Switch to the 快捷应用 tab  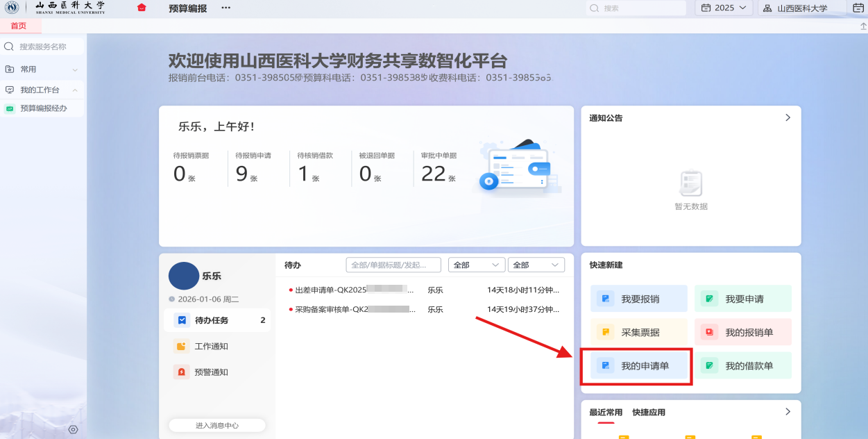[649, 413]
